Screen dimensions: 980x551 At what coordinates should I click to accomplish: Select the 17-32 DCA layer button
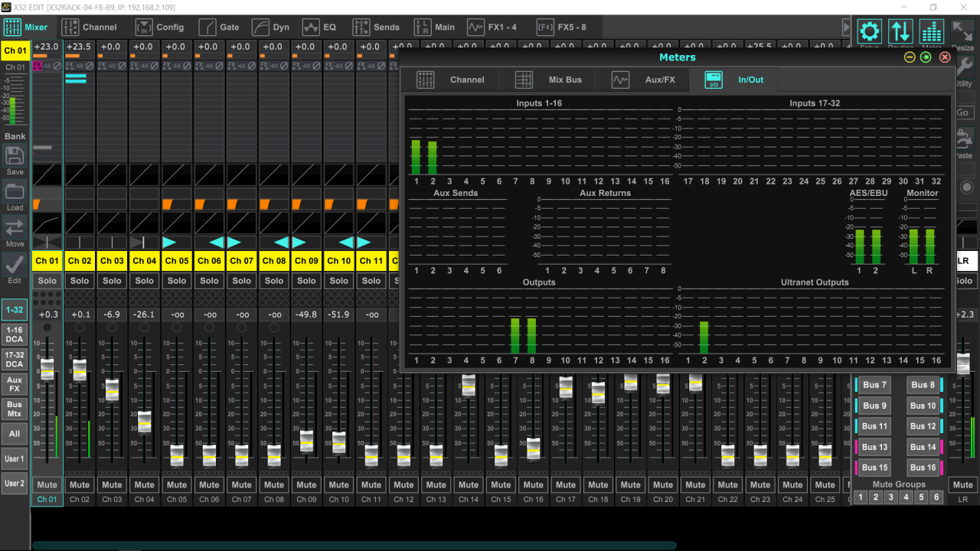click(x=15, y=360)
